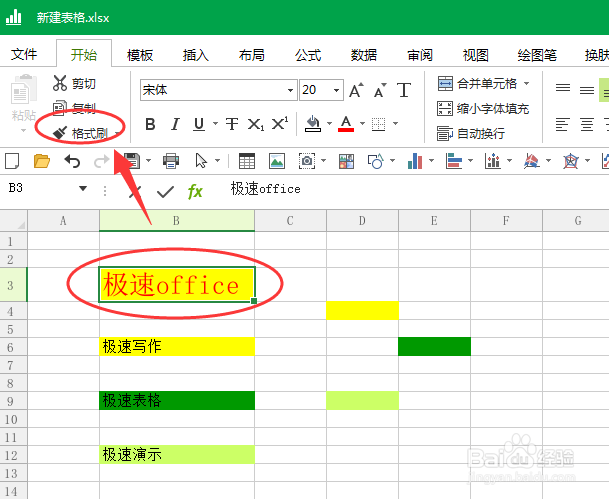Click the Paste (粘贴) clipboard icon
The width and height of the screenshot is (609, 499).
(x=24, y=89)
